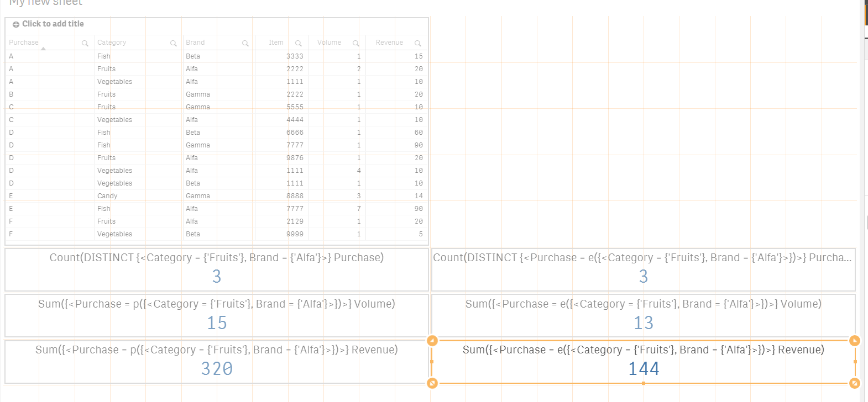Click Brand Gamma in Item 5555 row
The height and width of the screenshot is (402, 868).
tap(198, 107)
